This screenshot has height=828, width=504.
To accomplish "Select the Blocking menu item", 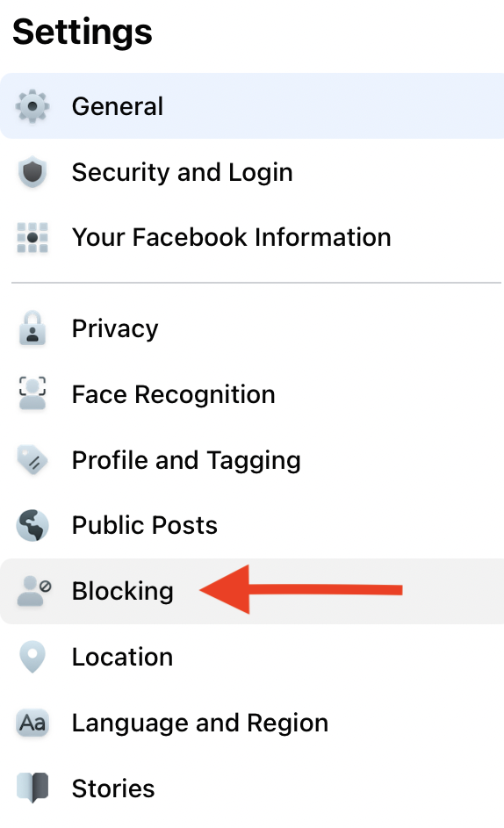I will (252, 591).
